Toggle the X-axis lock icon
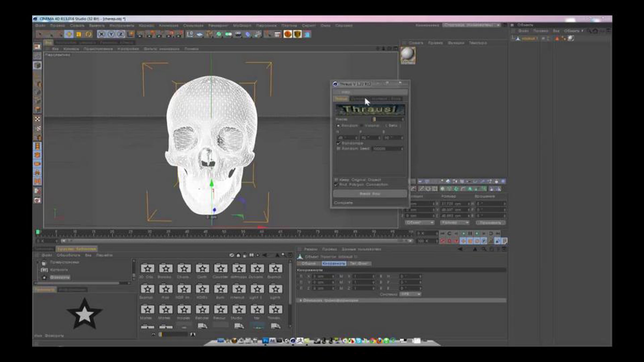Viewport: 644px width, 362px height. coord(101,34)
